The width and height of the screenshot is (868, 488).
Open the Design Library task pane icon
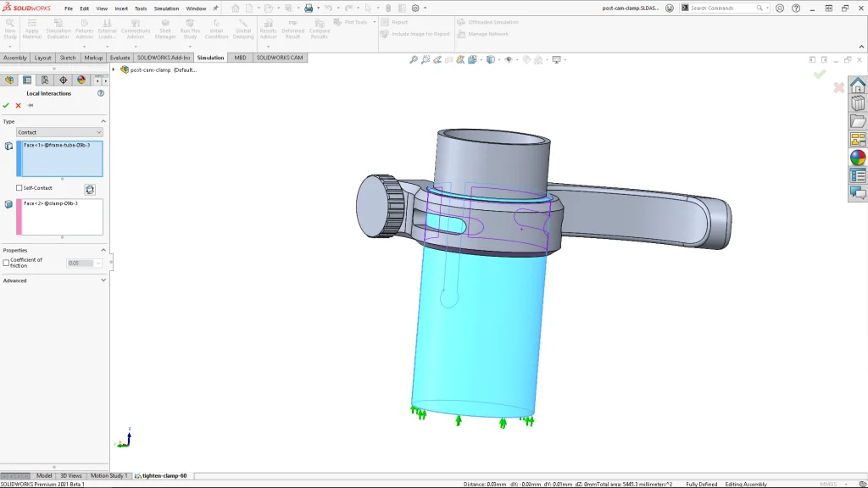coord(858,104)
